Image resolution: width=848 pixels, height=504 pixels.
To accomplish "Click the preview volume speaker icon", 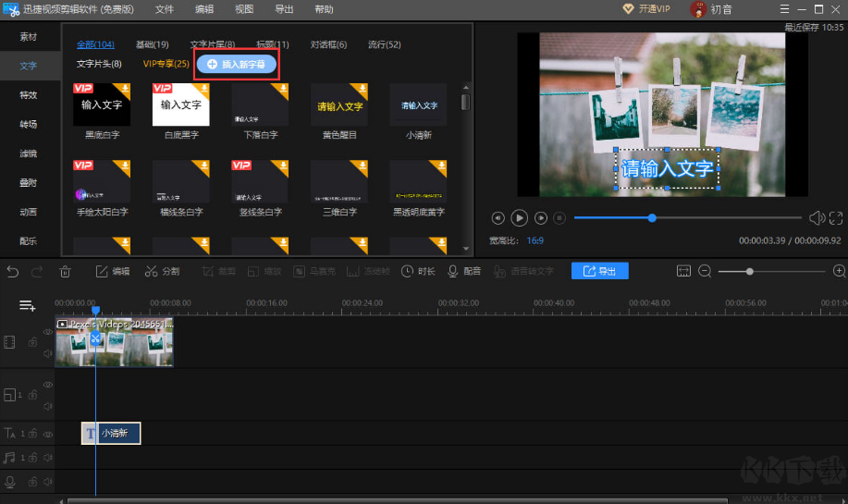I will [816, 218].
